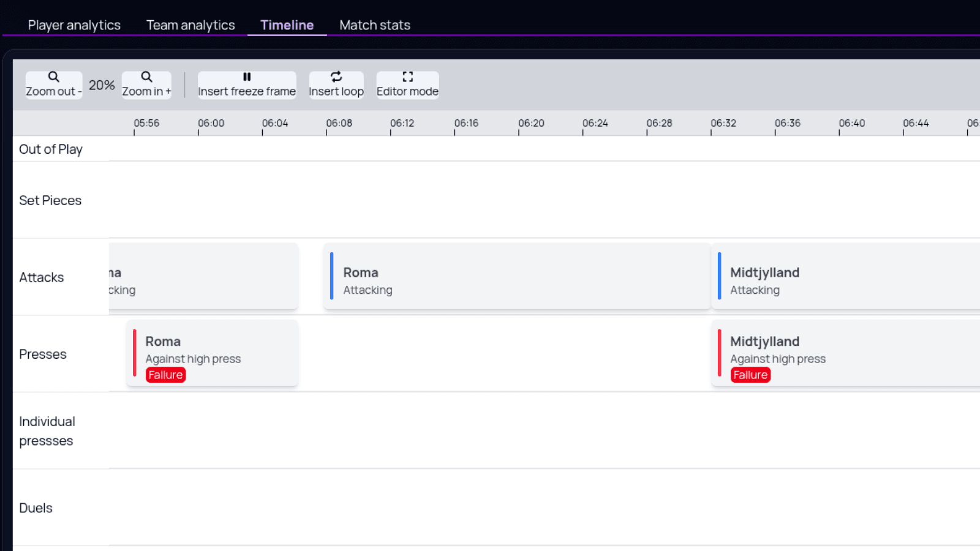Click Midtjylland's Against high press Failure event
Viewport: 980px width, 551px height.
(x=845, y=353)
